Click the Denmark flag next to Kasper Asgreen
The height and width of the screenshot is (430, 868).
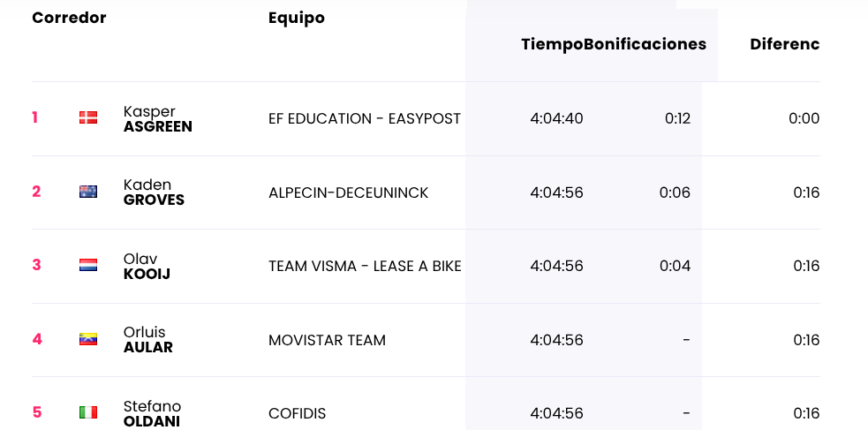point(88,117)
